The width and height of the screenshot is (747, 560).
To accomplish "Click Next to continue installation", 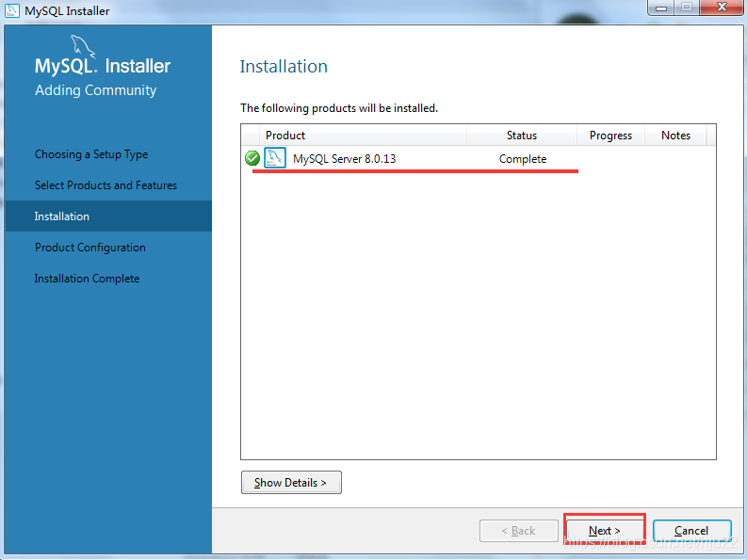I will pyautogui.click(x=604, y=531).
